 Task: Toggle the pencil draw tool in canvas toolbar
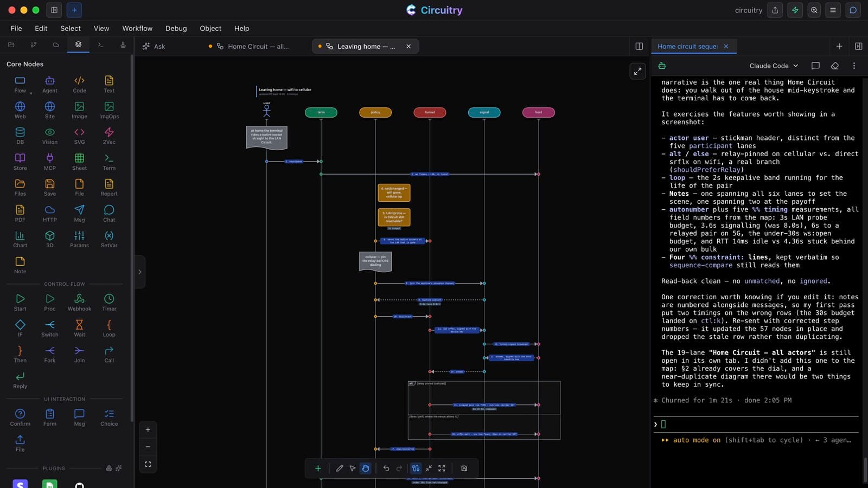(340, 468)
